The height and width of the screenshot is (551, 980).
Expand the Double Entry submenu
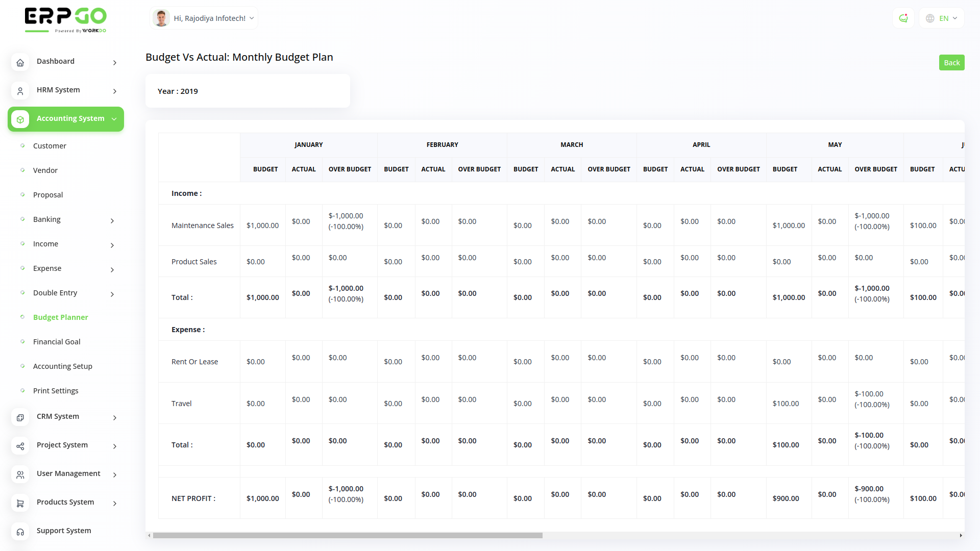click(112, 294)
